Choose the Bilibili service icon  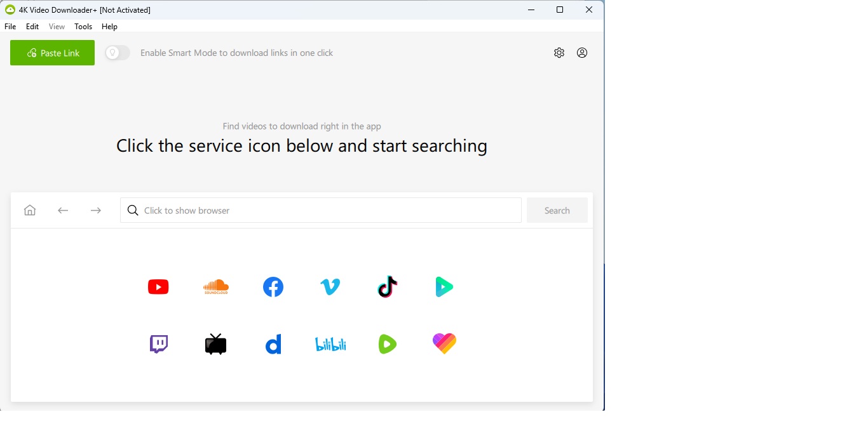click(x=330, y=344)
